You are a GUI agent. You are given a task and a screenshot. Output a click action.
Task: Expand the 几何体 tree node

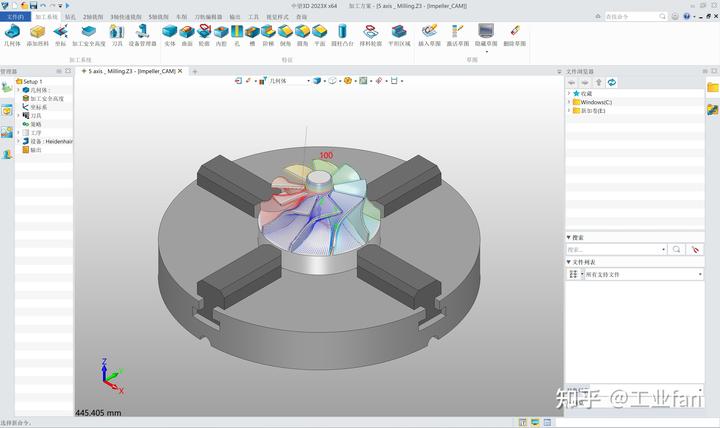(18, 90)
